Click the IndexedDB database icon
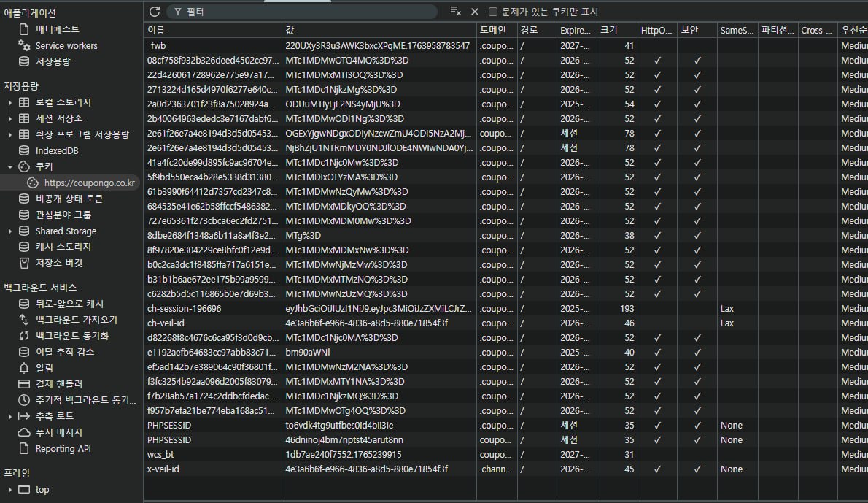The width and height of the screenshot is (868, 503). tap(24, 150)
